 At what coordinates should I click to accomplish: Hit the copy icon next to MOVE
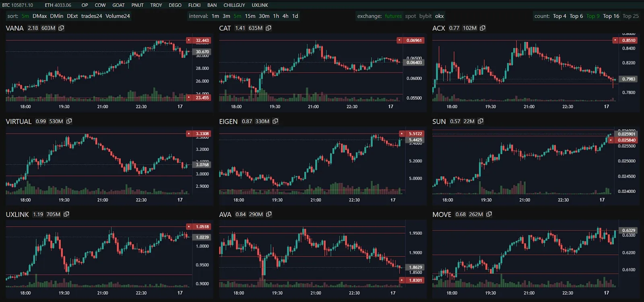coord(489,214)
